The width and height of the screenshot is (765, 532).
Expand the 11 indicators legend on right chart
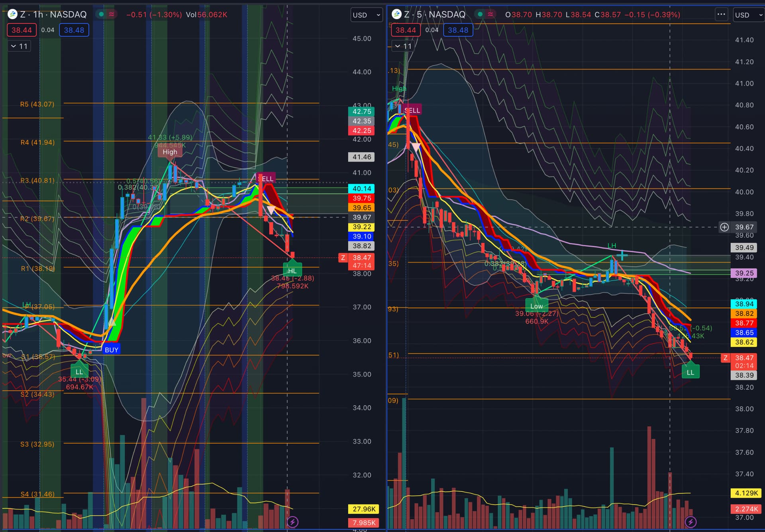[x=403, y=46]
